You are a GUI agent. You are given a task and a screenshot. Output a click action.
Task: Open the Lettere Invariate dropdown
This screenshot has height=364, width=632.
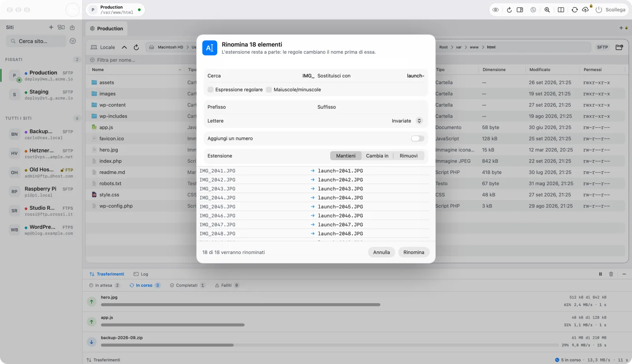[x=407, y=121]
